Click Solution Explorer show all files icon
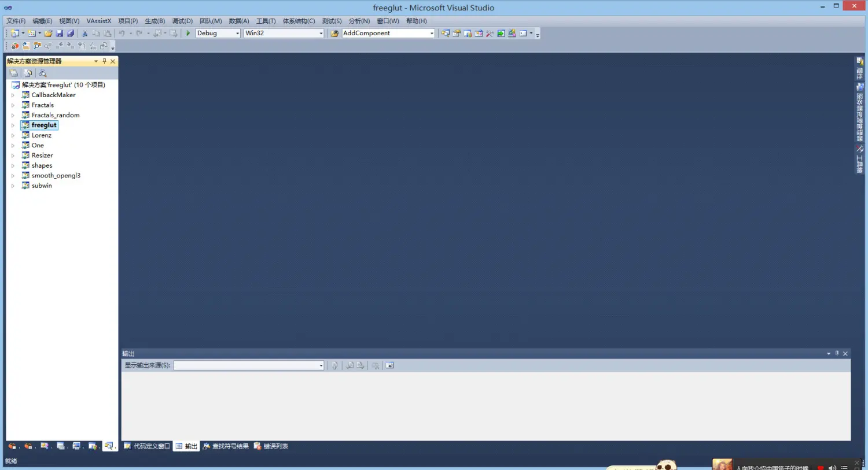The image size is (868, 470). [28, 73]
